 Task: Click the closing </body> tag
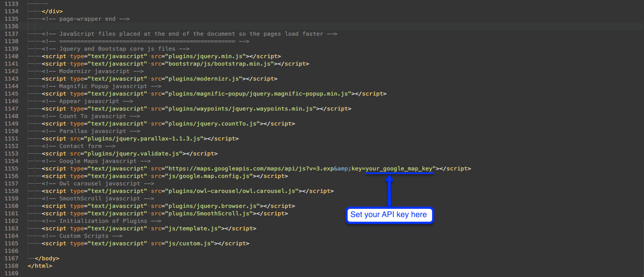pyautogui.click(x=47, y=259)
